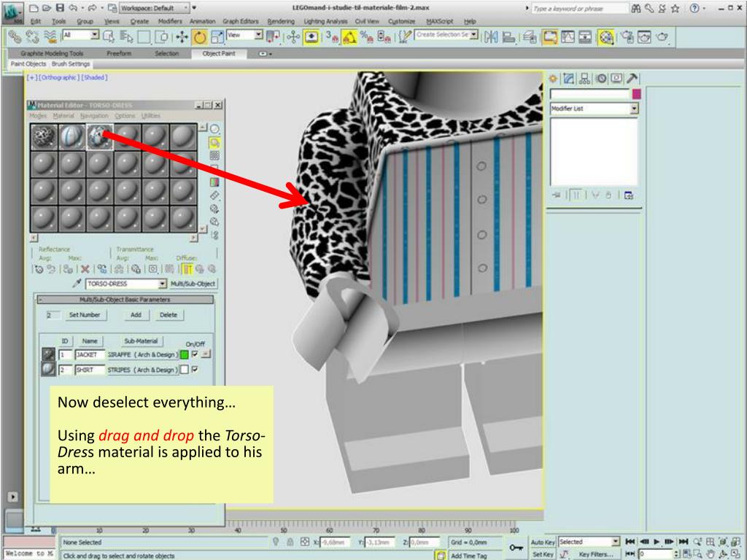Toggle On/Off checkbox for JACKET sub-material
Viewport: 747px width, 560px height.
(x=195, y=354)
